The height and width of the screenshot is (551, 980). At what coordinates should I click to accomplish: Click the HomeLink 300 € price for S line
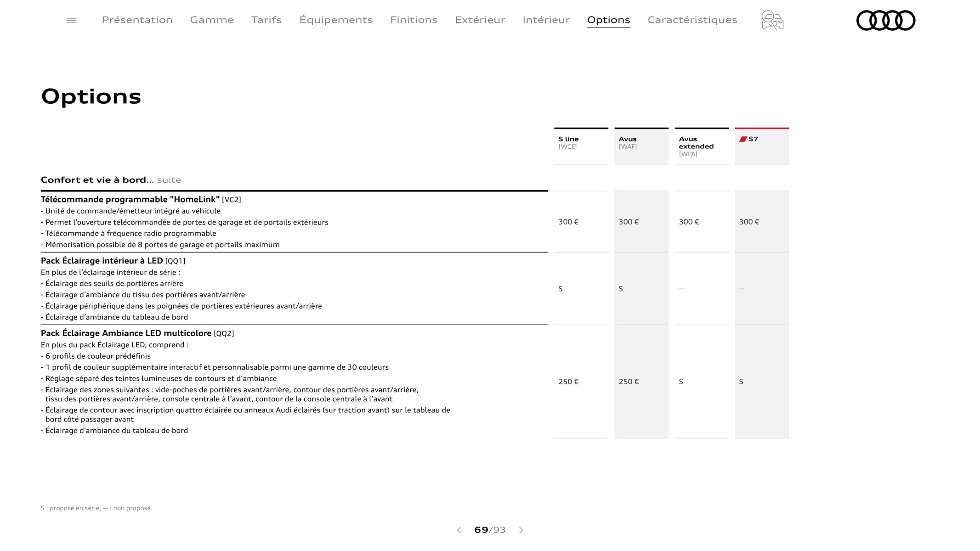click(x=568, y=222)
